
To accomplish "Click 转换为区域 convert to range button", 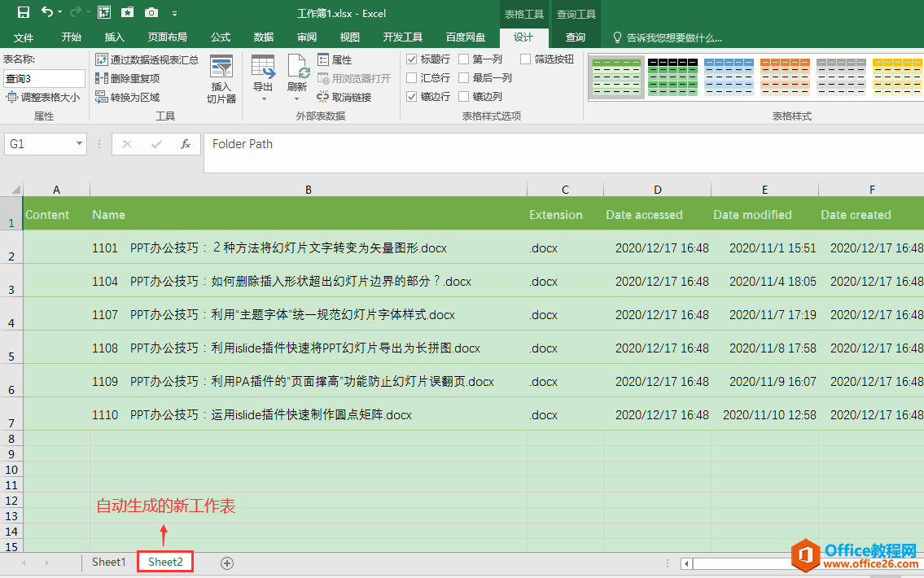I will (x=128, y=97).
